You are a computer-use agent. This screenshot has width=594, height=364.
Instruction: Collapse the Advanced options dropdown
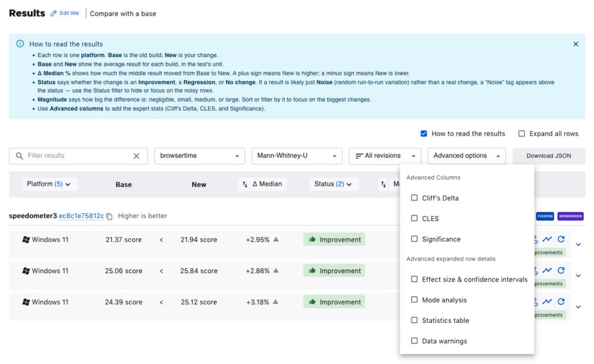467,156
